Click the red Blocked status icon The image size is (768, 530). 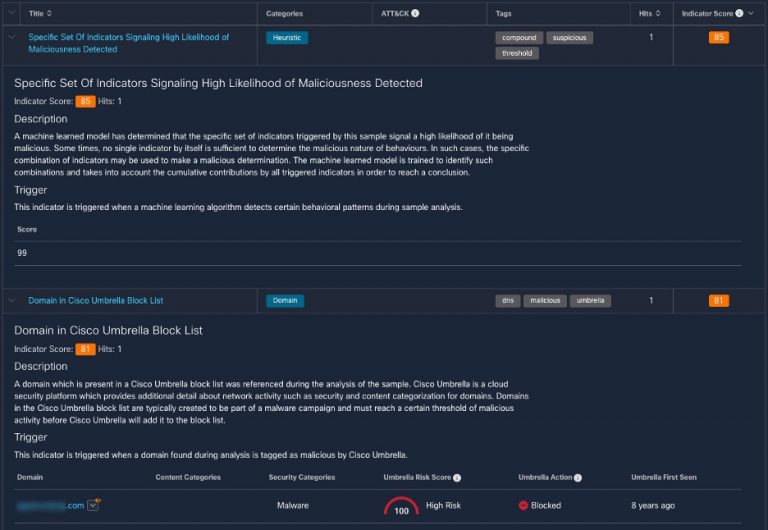(x=523, y=506)
